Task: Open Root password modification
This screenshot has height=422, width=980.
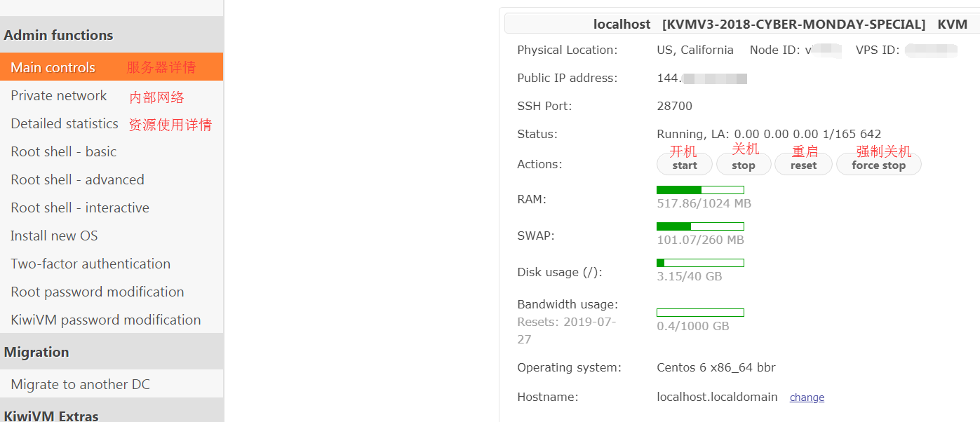Action: coord(112,292)
